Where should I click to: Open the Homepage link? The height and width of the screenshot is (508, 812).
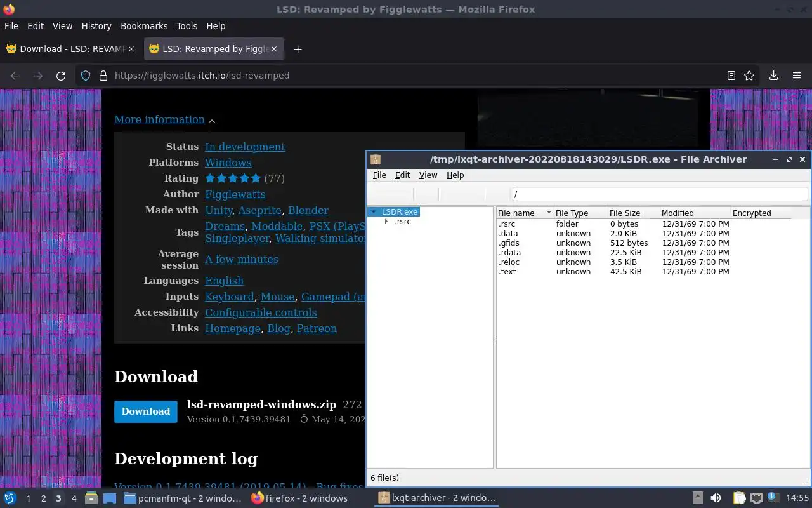coord(233,328)
